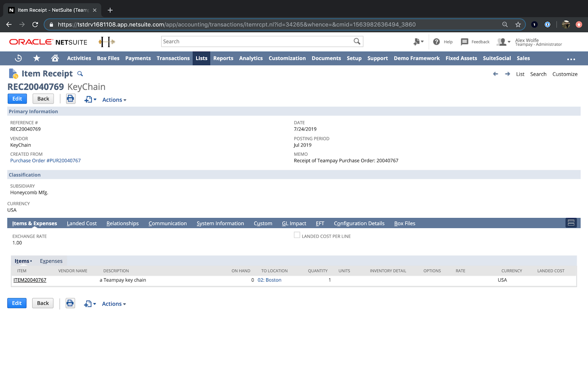
Task: Open the Feedback chat icon
Action: pyautogui.click(x=465, y=42)
